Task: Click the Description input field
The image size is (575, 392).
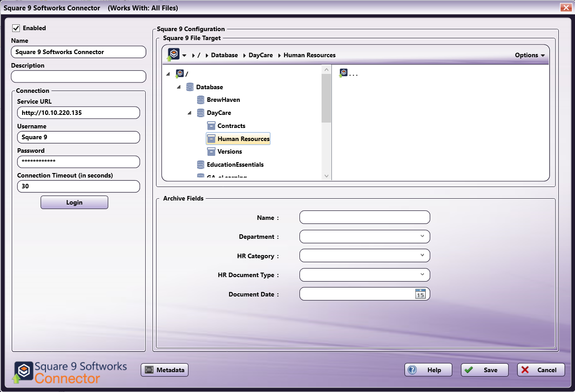Action: (78, 77)
